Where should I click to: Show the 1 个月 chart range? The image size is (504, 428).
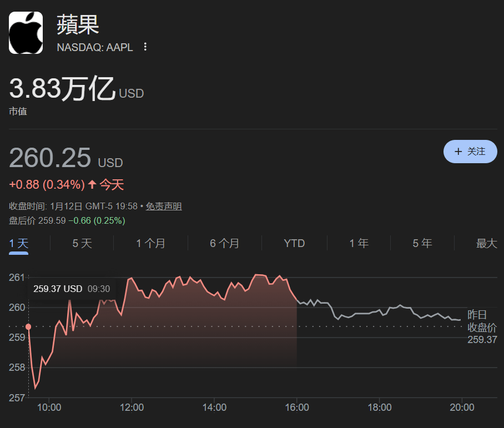(x=150, y=243)
